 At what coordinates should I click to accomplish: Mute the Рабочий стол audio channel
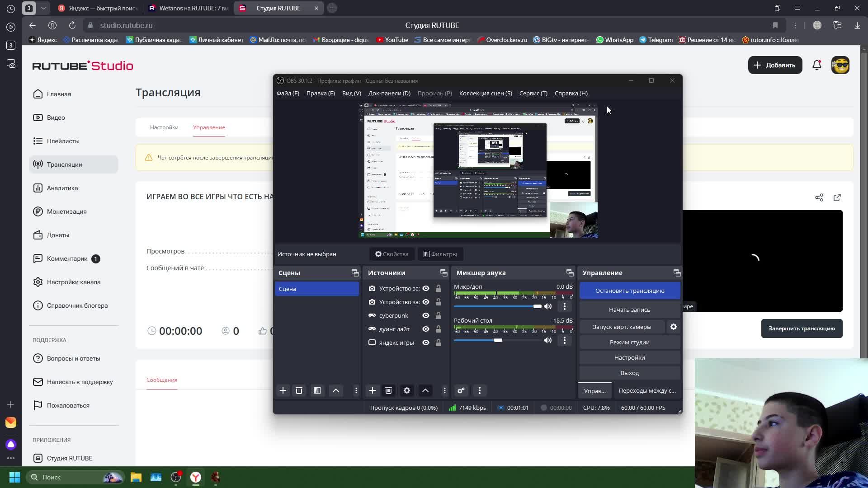548,340
